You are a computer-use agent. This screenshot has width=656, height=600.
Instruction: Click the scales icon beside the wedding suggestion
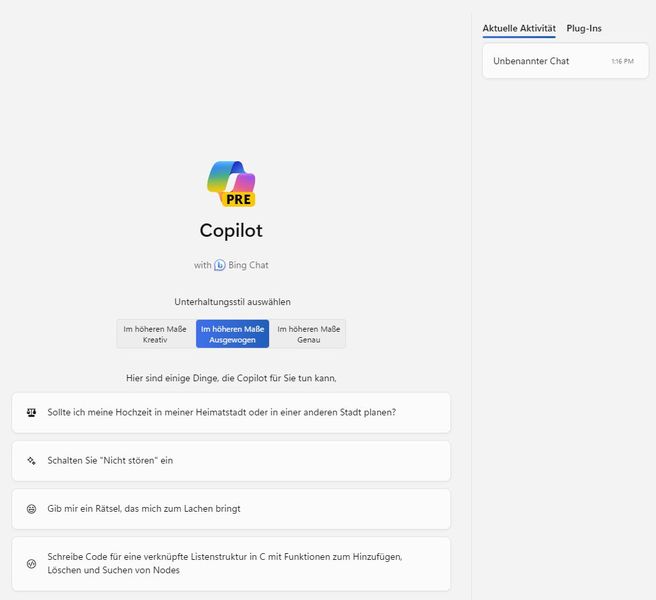31,413
